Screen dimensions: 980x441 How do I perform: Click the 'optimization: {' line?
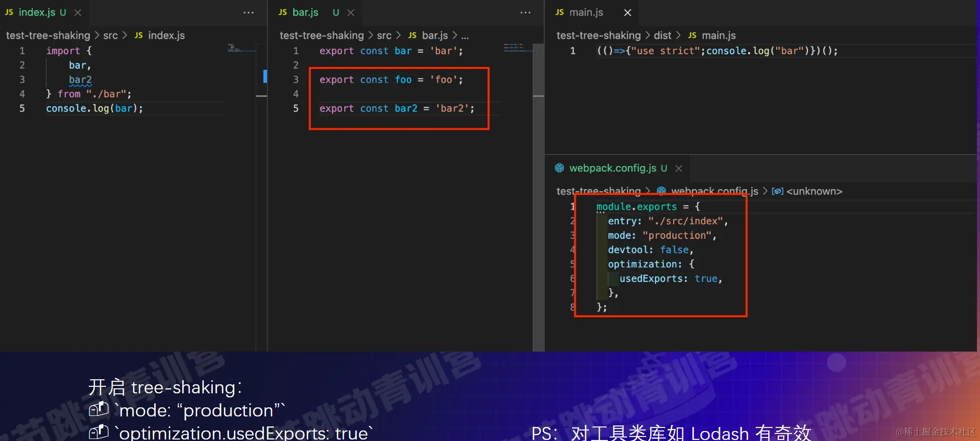[x=651, y=264]
